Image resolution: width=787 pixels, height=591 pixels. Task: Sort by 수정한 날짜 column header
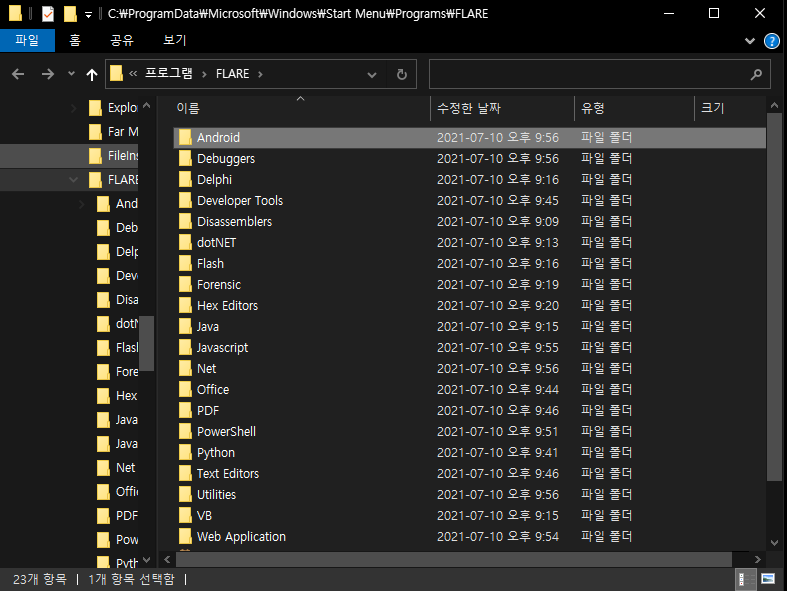[469, 108]
